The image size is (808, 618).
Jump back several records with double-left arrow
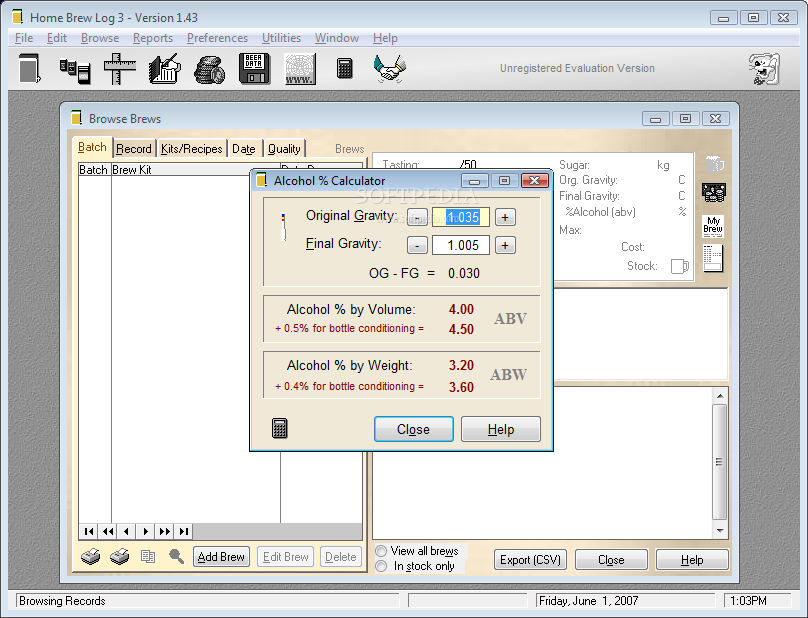pos(108,531)
